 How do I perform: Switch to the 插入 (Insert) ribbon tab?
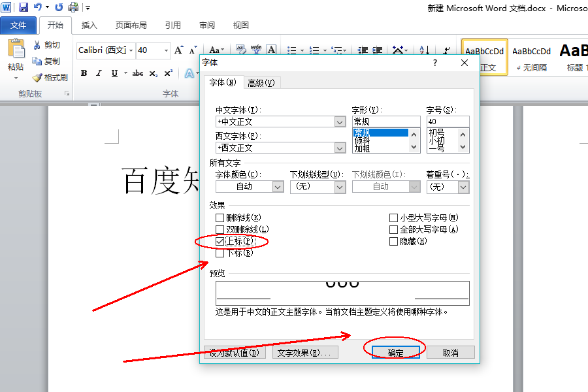(x=90, y=25)
